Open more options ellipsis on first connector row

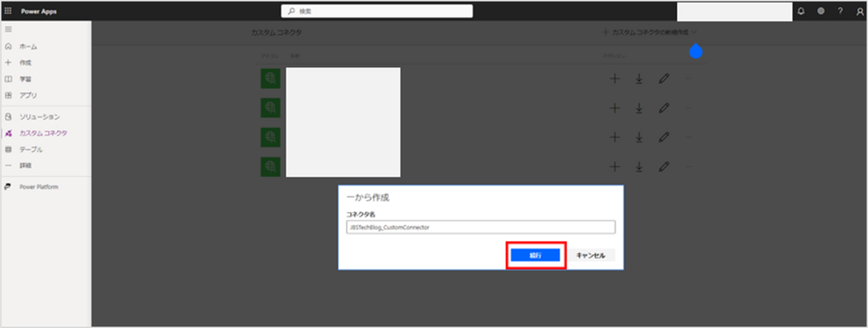pos(688,79)
